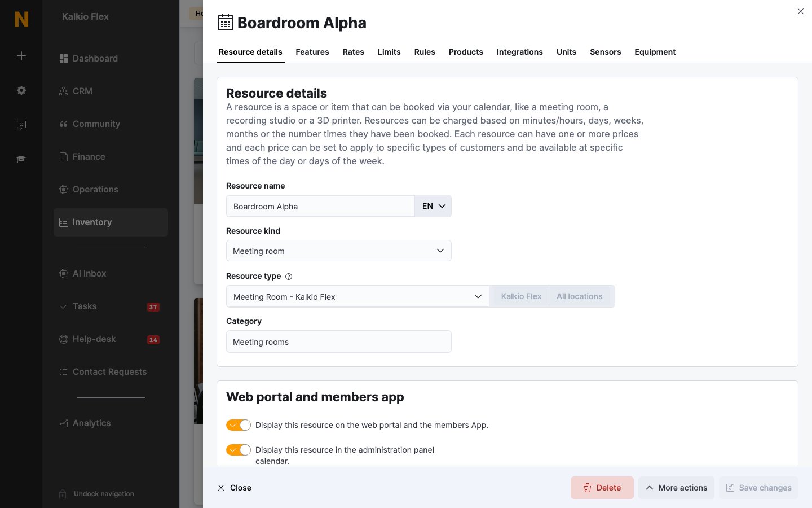Click the Analytics chart icon
812x508 pixels.
tap(64, 423)
